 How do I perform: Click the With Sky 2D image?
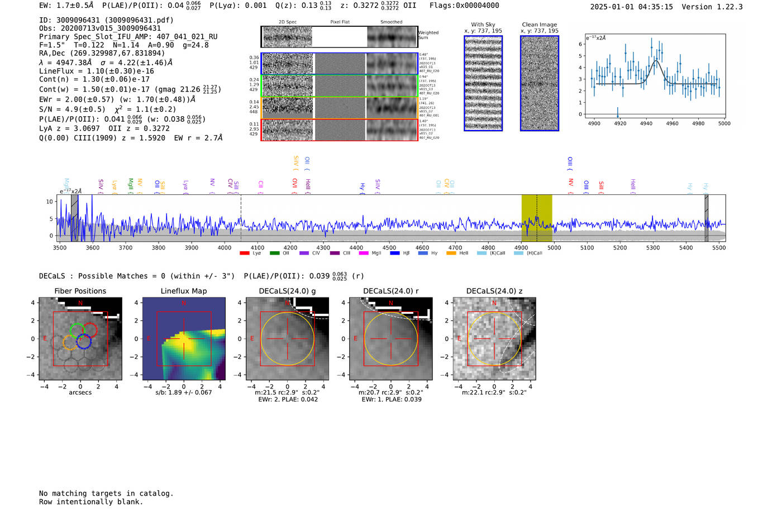click(483, 83)
